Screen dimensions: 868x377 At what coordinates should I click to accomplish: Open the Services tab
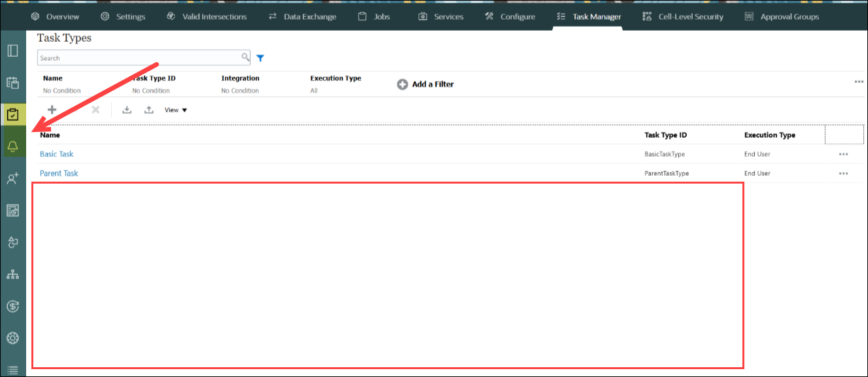tap(440, 16)
